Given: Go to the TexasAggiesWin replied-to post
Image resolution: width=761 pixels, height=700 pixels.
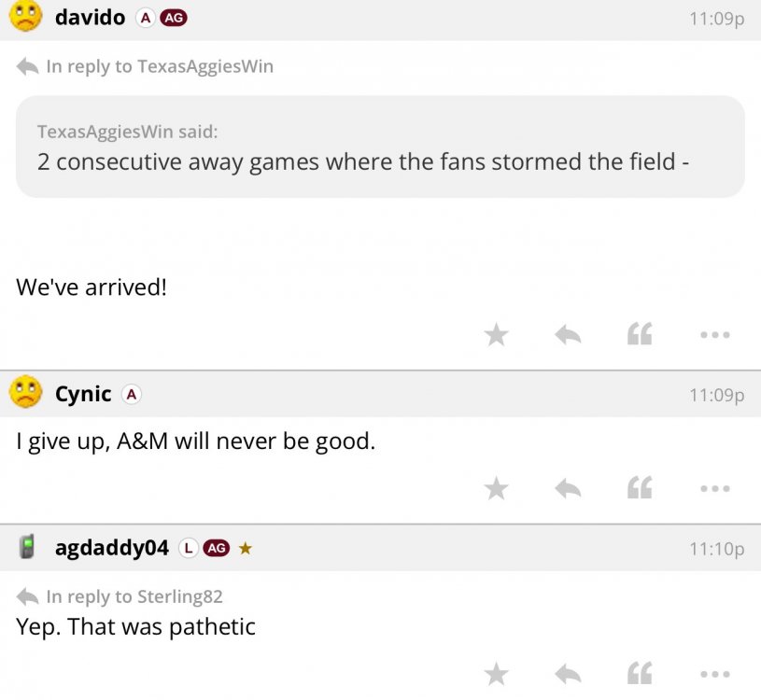Looking at the screenshot, I should click(159, 66).
